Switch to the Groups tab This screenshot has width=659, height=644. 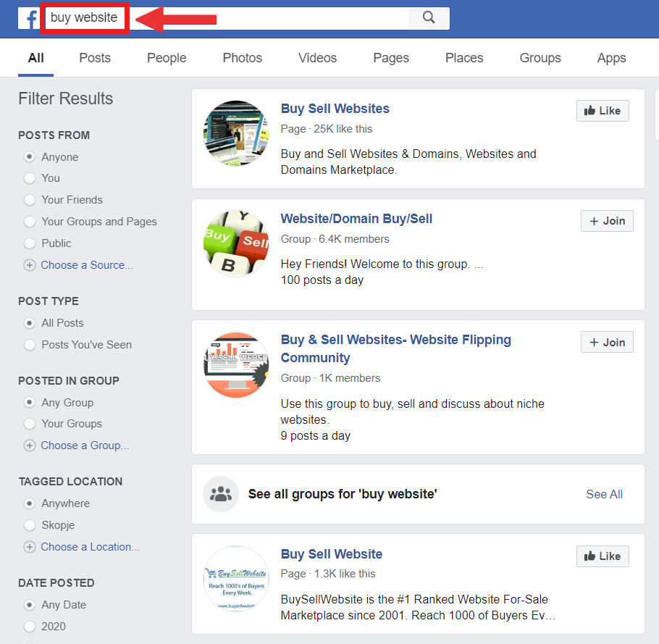tap(540, 57)
